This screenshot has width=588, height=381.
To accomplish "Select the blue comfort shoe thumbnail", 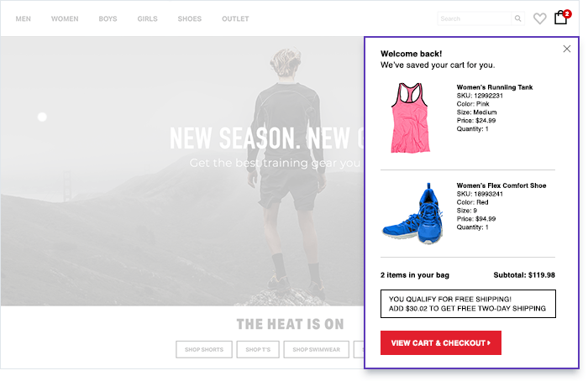I will click(x=412, y=214).
